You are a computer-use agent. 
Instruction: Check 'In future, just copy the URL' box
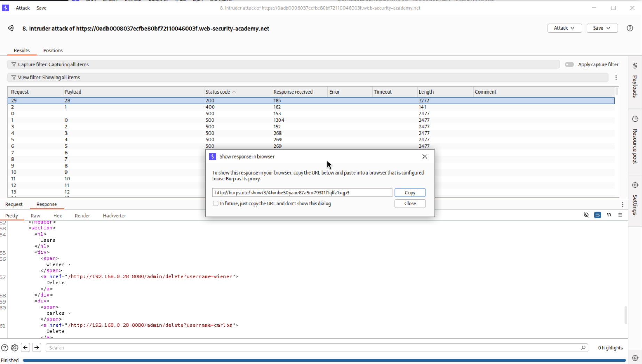click(216, 204)
